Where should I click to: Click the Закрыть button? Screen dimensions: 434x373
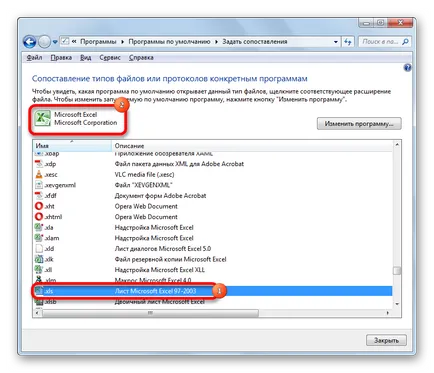coord(386,340)
